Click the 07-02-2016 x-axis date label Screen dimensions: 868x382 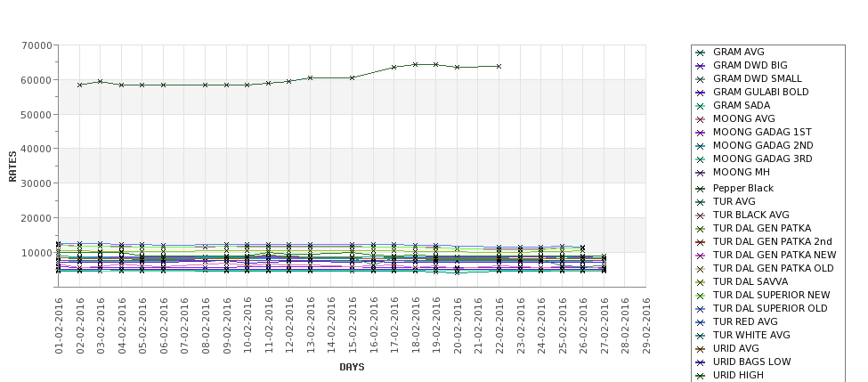[x=184, y=326]
